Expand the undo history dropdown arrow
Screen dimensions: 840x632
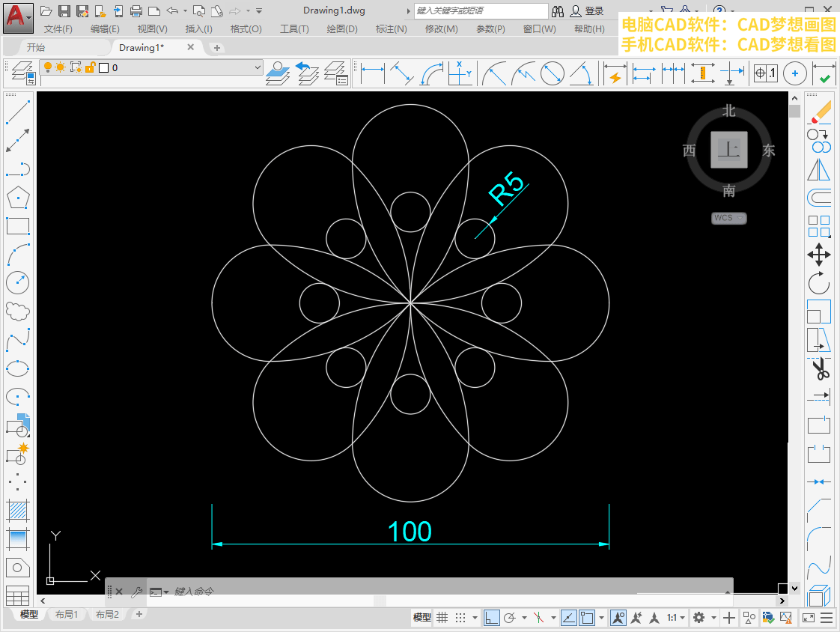186,10
